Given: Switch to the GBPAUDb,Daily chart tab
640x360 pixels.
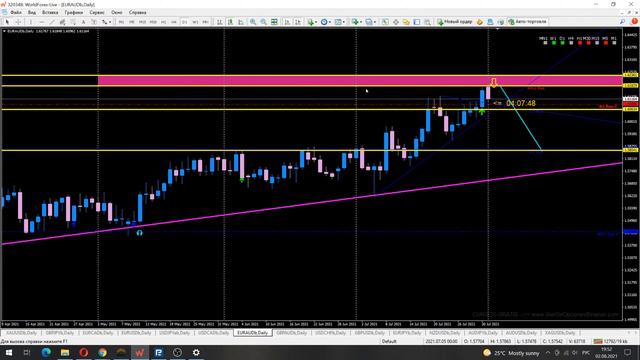Looking at the screenshot, I should pyautogui.click(x=291, y=333).
